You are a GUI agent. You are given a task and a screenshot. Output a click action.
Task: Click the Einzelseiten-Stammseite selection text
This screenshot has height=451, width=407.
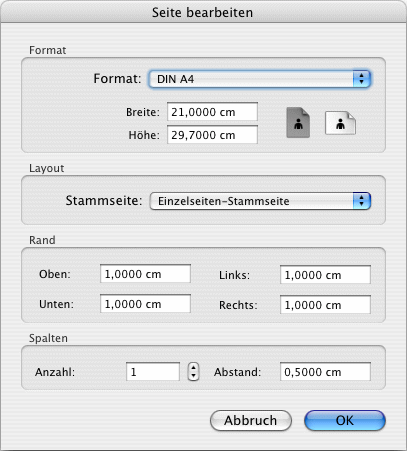click(x=223, y=201)
